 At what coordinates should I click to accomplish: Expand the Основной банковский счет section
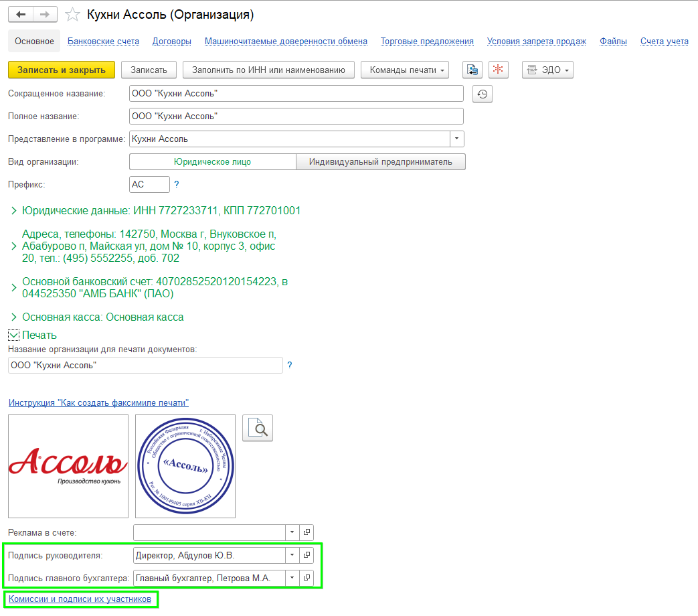(14, 288)
